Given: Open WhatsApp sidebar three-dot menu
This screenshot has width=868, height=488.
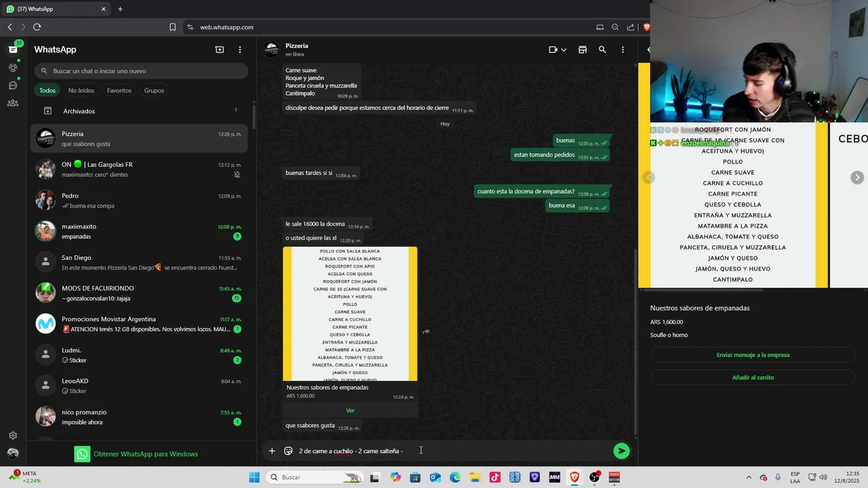Looking at the screenshot, I should 239,49.
